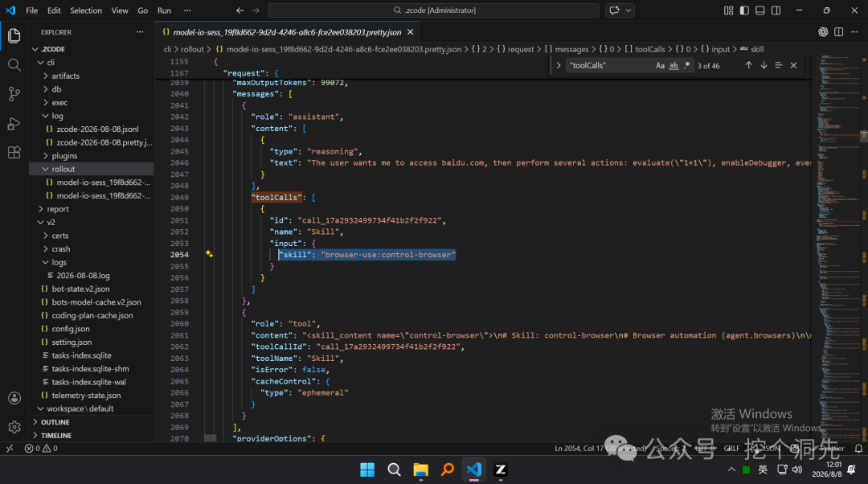Toggle Find in Selection
This screenshot has height=484, width=868.
pos(779,65)
